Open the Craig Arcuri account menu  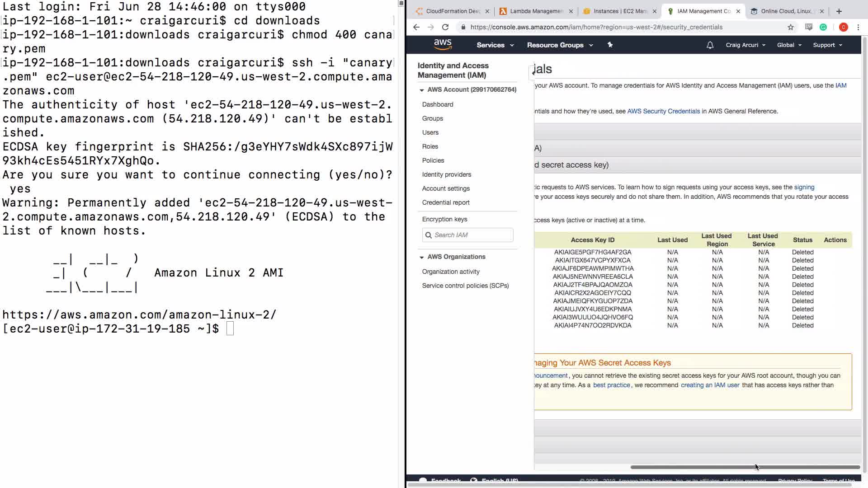(x=745, y=45)
